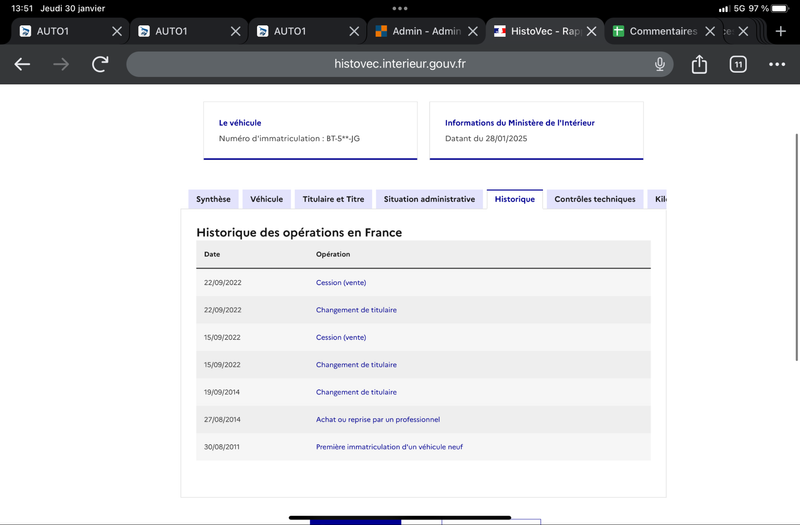Viewport: 800px width, 525px height.
Task: Close the third AUTO1 tab
Action: (x=354, y=31)
